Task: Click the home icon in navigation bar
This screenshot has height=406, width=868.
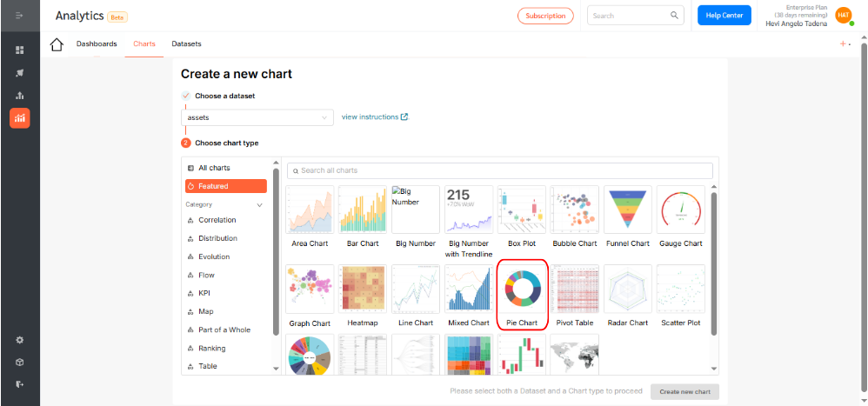Action: (57, 44)
